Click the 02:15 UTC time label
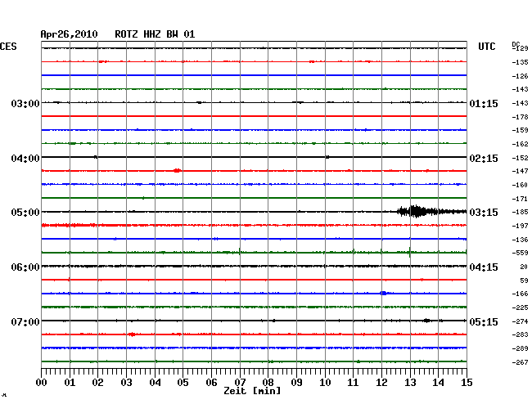532x404 pixels. 484,159
